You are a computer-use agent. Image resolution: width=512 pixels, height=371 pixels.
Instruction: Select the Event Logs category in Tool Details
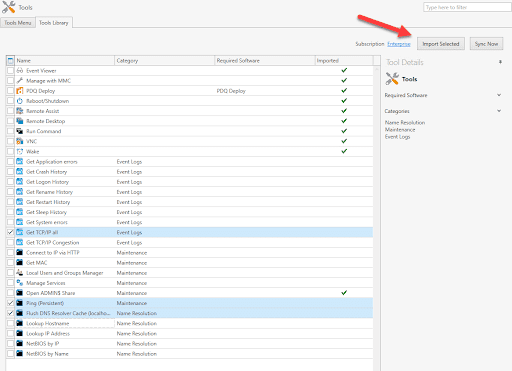point(397,137)
